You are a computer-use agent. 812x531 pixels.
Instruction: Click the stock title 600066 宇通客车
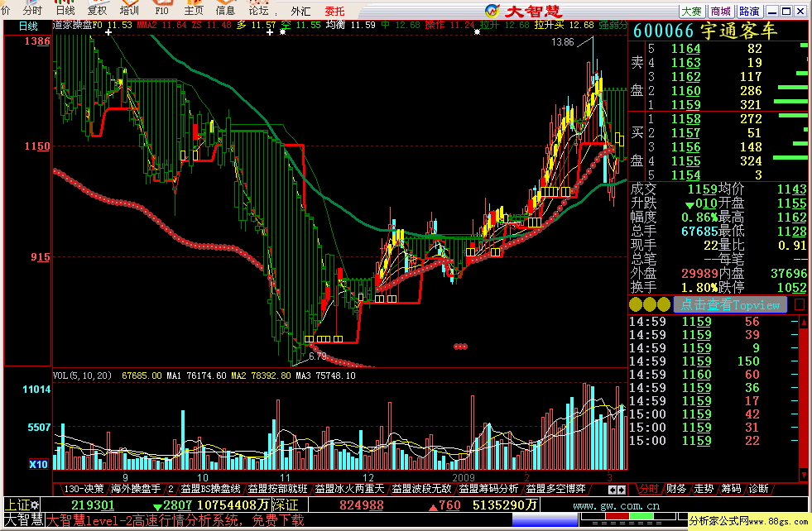[704, 31]
